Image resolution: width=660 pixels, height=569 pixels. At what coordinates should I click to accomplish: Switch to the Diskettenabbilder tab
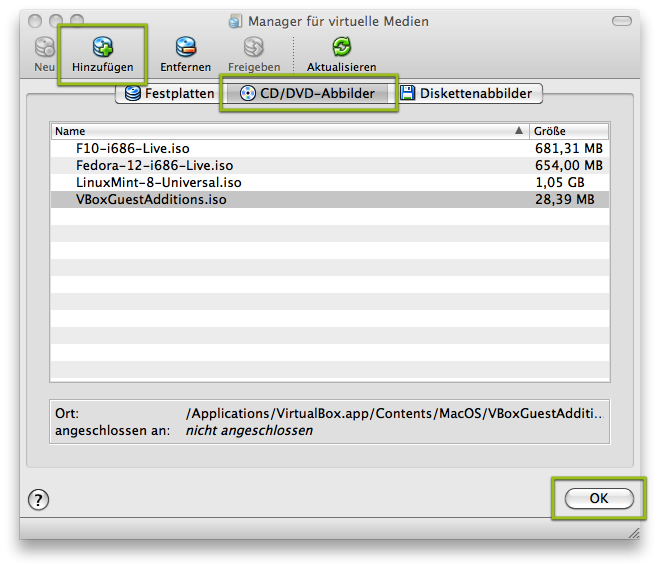pos(466,93)
